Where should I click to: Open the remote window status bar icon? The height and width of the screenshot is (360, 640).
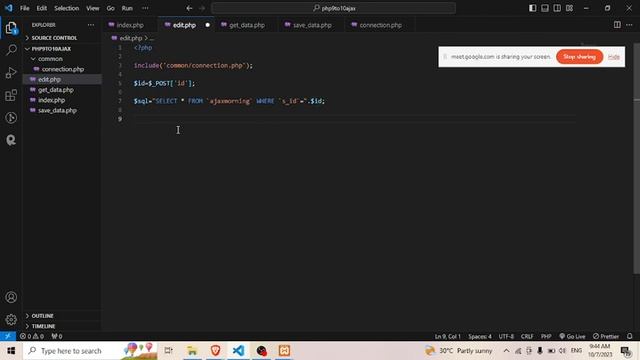[8, 336]
